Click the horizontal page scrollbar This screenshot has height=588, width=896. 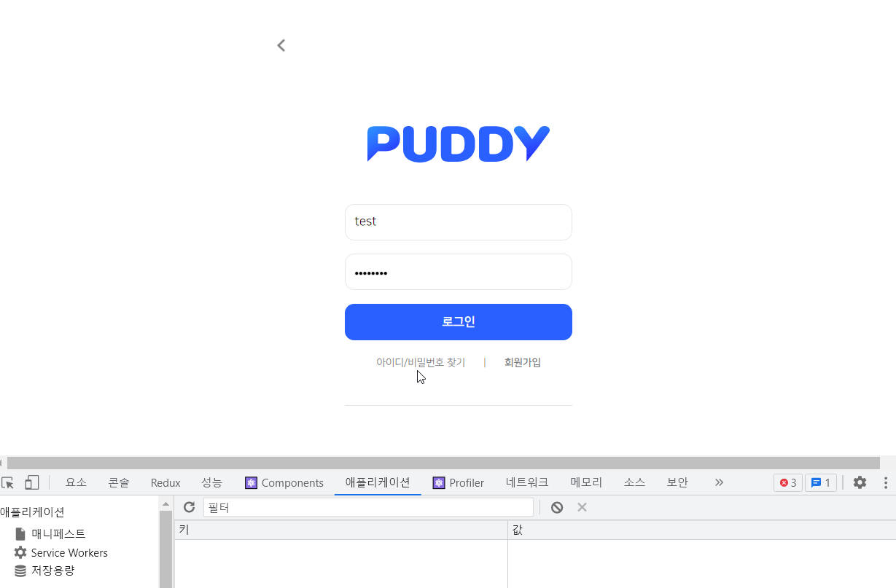point(443,463)
